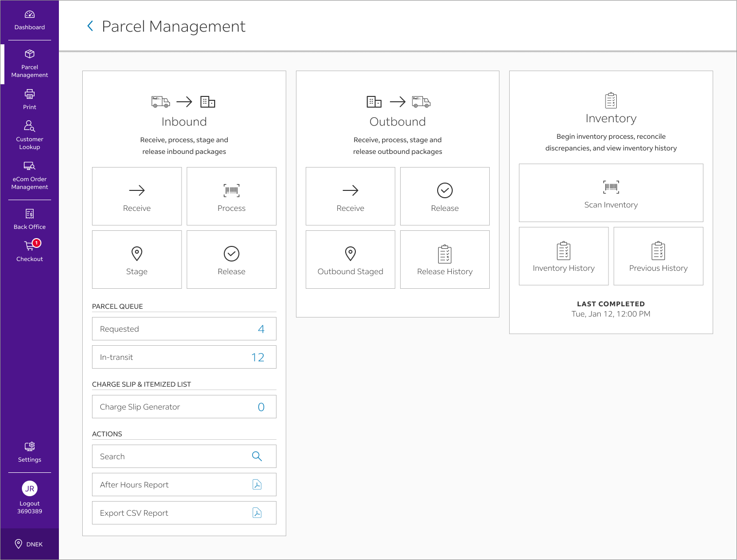The height and width of the screenshot is (560, 737).
Task: Click the Logout 3690389 label
Action: [x=30, y=507]
